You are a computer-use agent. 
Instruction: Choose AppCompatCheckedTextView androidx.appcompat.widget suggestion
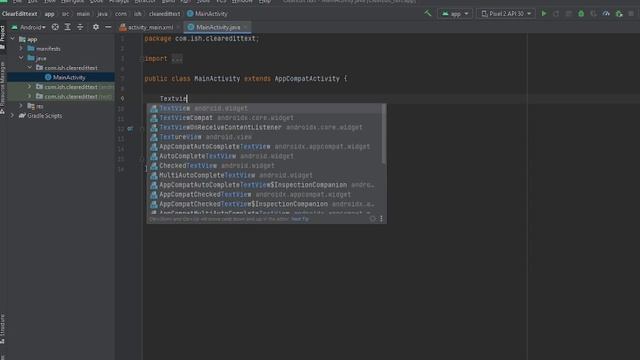click(x=264, y=194)
